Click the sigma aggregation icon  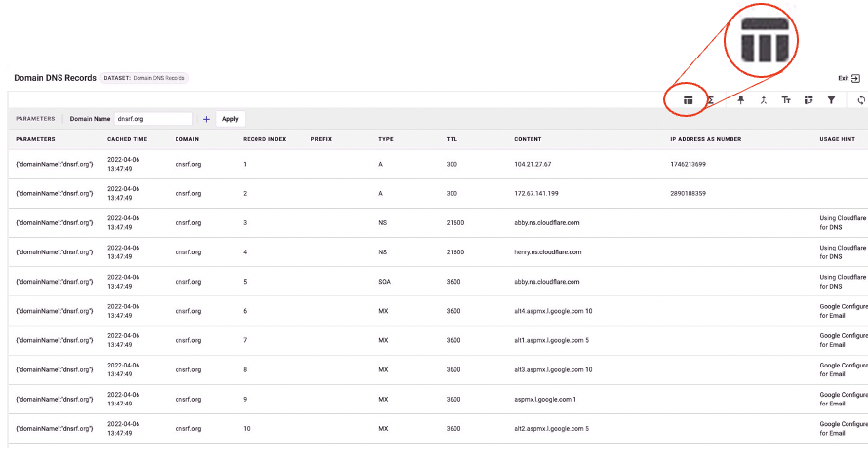[x=711, y=99]
